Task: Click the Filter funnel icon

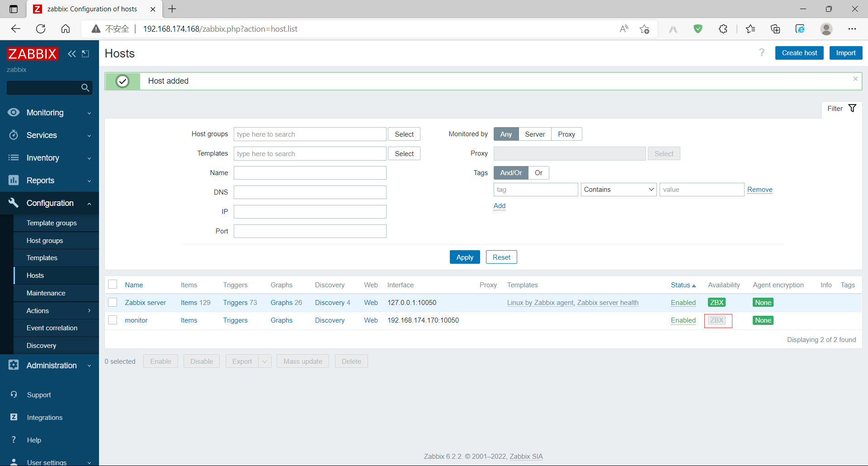Action: pos(852,108)
